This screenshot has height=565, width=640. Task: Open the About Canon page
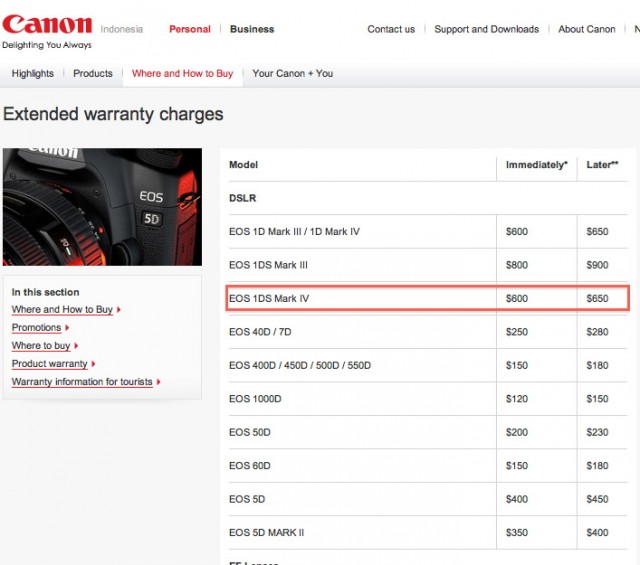click(x=586, y=29)
